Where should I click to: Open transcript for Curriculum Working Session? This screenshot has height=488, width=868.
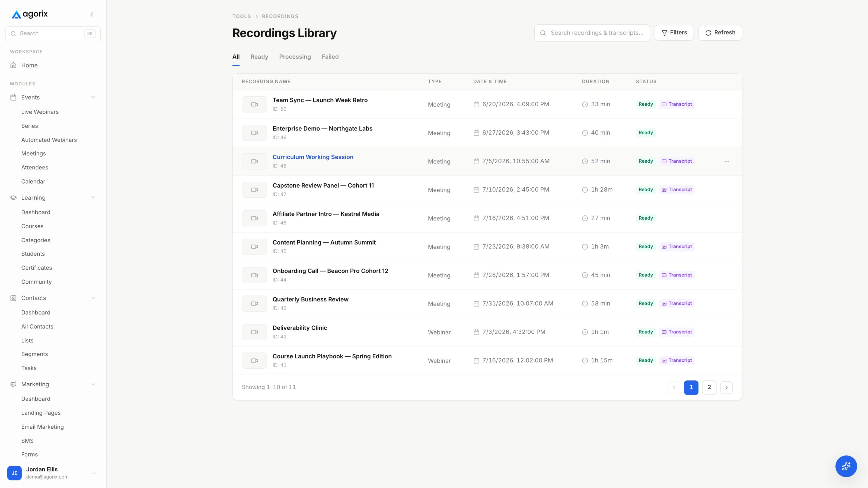(x=676, y=161)
